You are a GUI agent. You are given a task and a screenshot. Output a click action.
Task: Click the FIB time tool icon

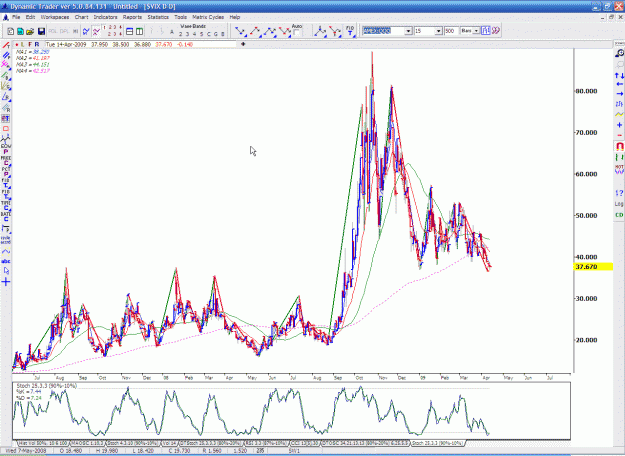350,31
